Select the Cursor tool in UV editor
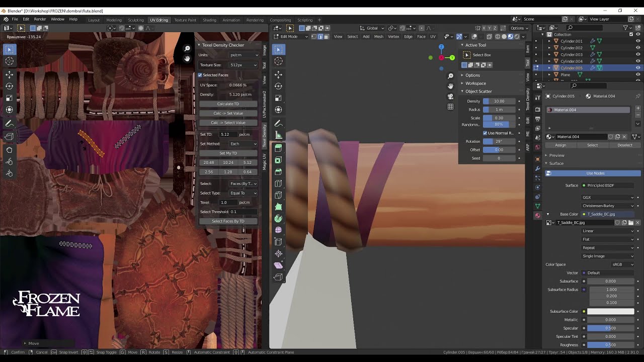This screenshot has height=362, width=644. (10, 61)
